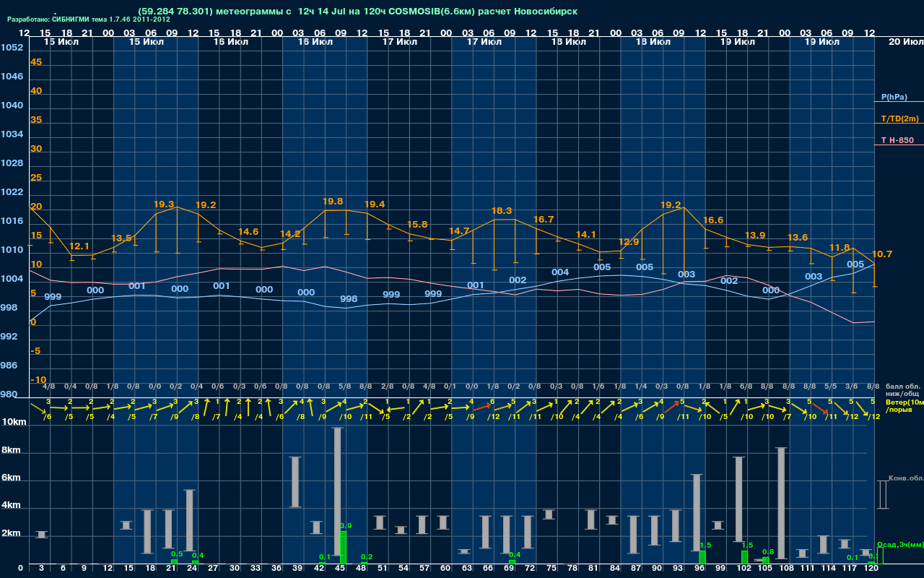Click the 15.8 temperature value
This screenshot has height=578, width=924.
click(417, 225)
